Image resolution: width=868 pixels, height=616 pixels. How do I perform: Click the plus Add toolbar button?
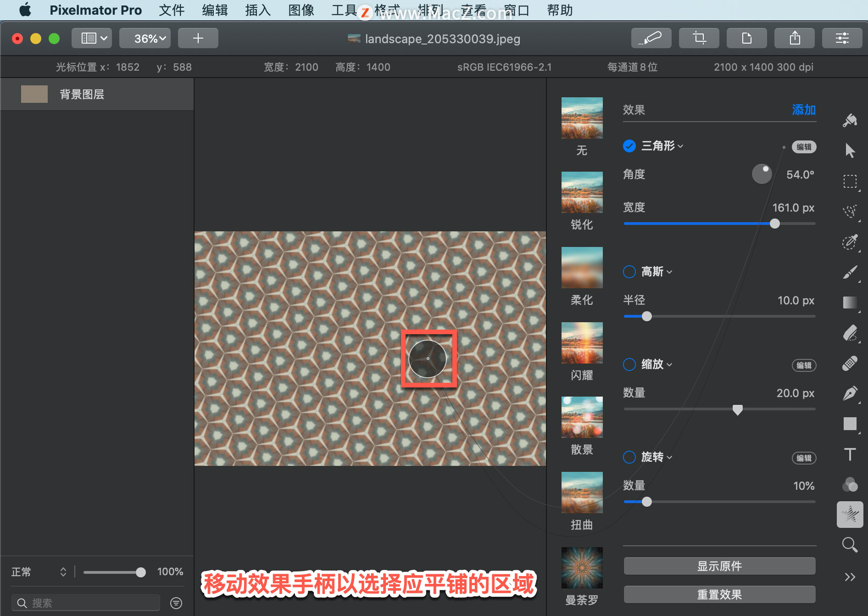coord(198,38)
